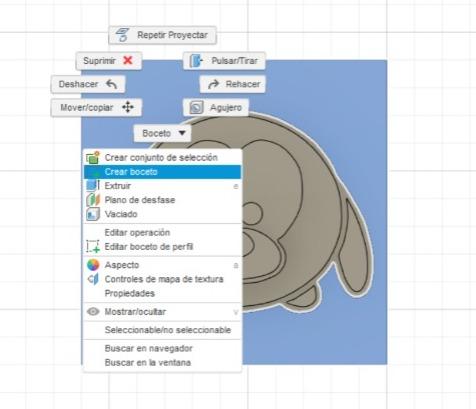Viewport: 476px width, 409px height.
Task: Click the Mostrar/ocultar eye icon
Action: (x=93, y=312)
